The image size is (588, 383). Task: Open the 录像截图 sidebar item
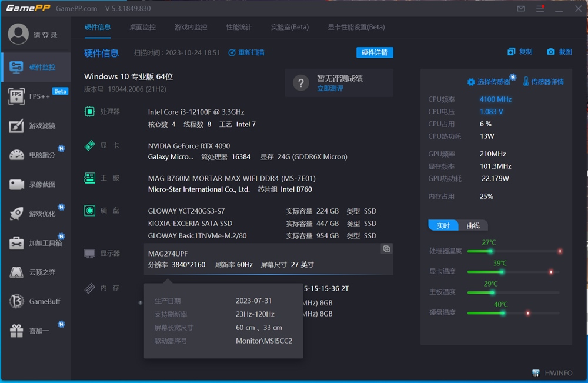click(x=36, y=184)
